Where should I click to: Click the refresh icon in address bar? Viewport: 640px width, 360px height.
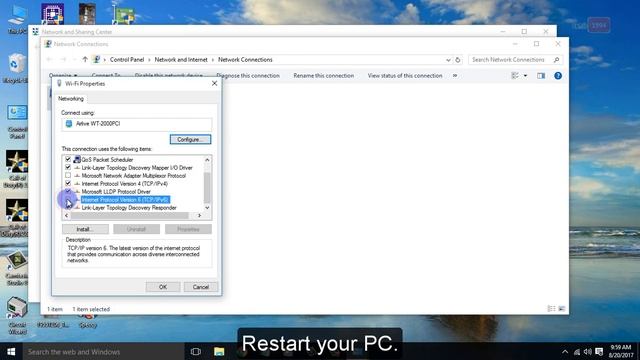coord(458,60)
